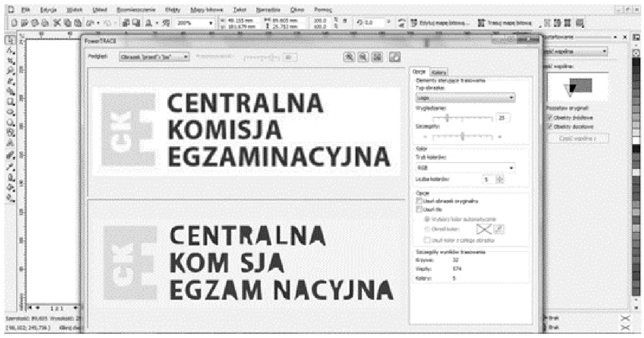
Task: Open Tryb kolorów RGB dropdown
Action: coord(466,168)
